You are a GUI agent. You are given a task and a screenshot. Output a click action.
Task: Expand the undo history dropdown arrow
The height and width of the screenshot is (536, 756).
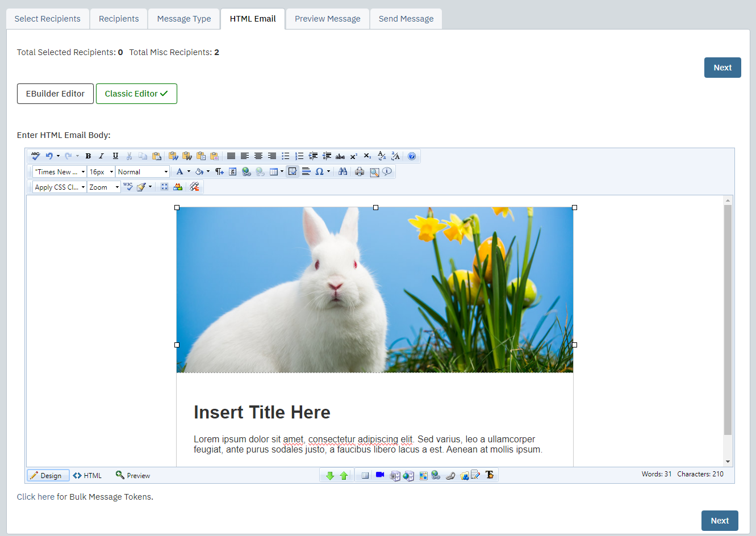tap(58, 156)
